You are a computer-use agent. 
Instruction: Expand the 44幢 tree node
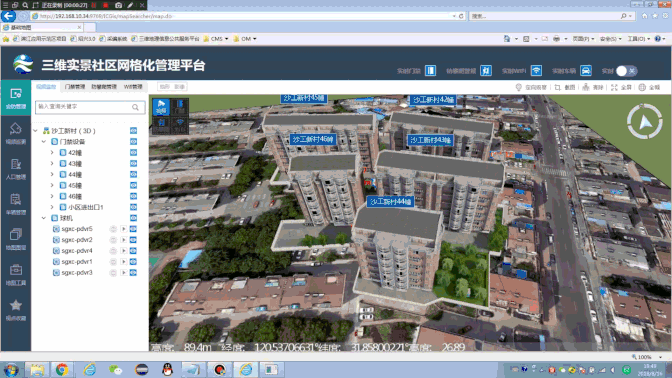pyautogui.click(x=52, y=174)
